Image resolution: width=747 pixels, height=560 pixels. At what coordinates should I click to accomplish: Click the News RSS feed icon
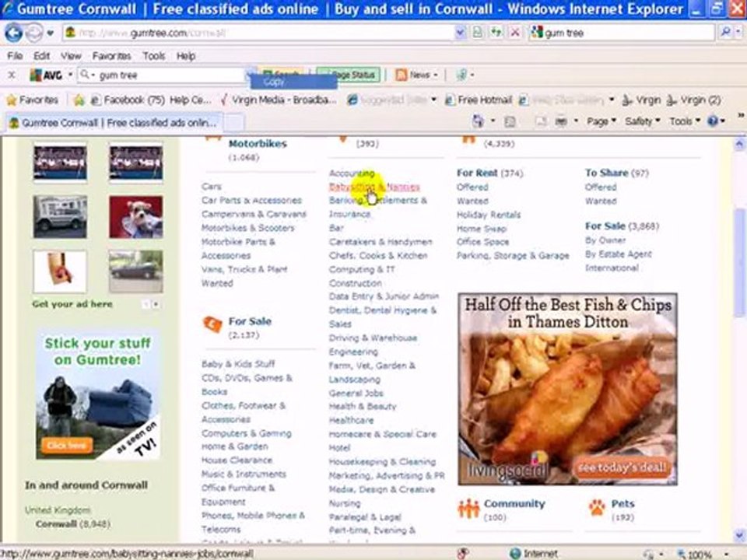pos(402,75)
